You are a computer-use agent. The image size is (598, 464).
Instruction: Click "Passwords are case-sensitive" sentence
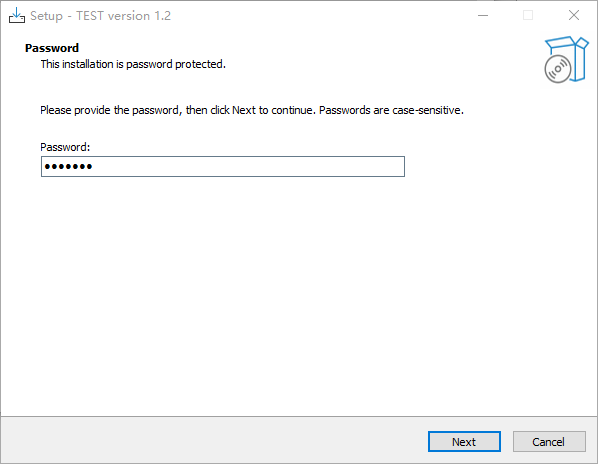391,110
